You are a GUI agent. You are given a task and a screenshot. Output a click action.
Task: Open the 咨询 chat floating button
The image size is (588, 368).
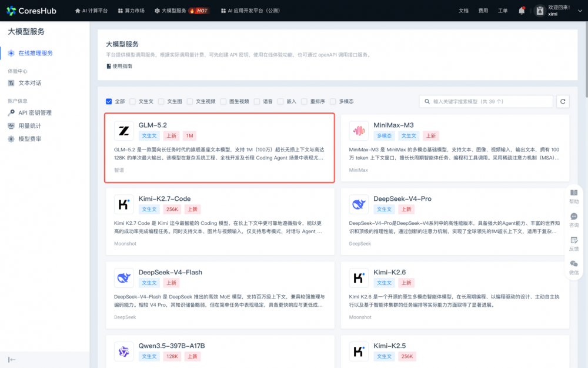pyautogui.click(x=574, y=220)
